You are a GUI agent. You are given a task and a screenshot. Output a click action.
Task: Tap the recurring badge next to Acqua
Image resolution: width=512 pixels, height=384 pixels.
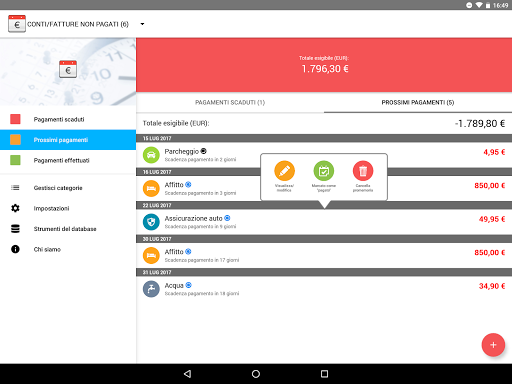point(188,285)
